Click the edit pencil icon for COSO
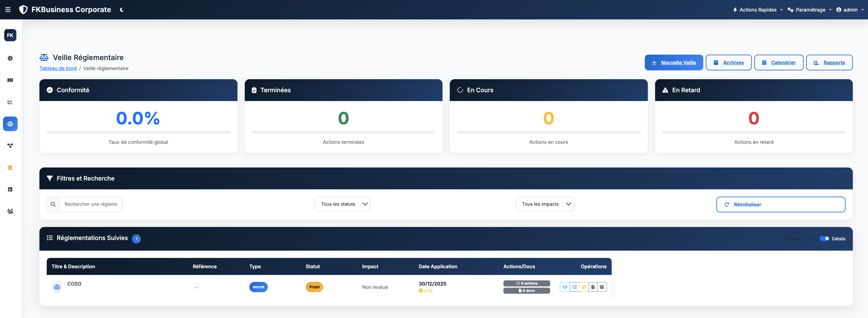Screen dimensions: 868x318 tap(584, 287)
